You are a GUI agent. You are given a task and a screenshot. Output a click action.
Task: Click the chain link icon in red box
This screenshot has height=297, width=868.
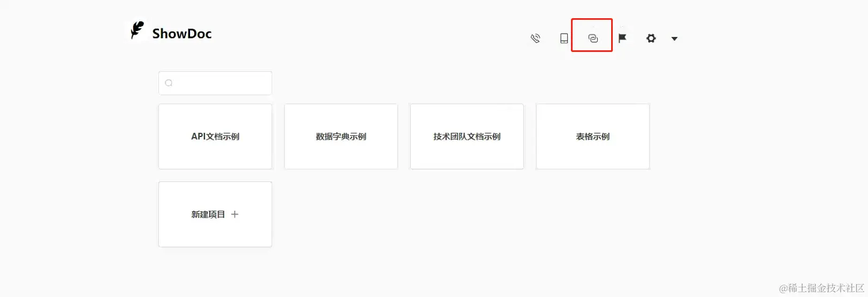592,38
